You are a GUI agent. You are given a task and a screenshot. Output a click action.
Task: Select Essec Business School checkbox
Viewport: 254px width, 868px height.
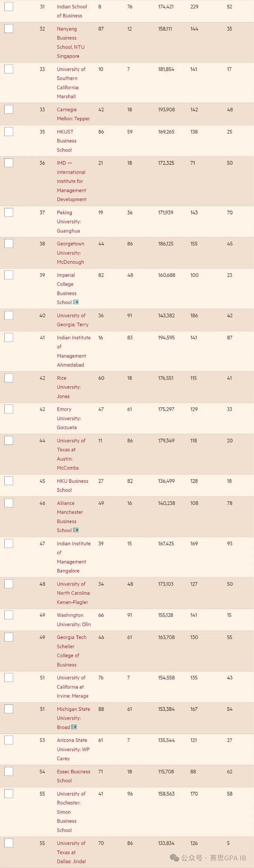(9, 771)
